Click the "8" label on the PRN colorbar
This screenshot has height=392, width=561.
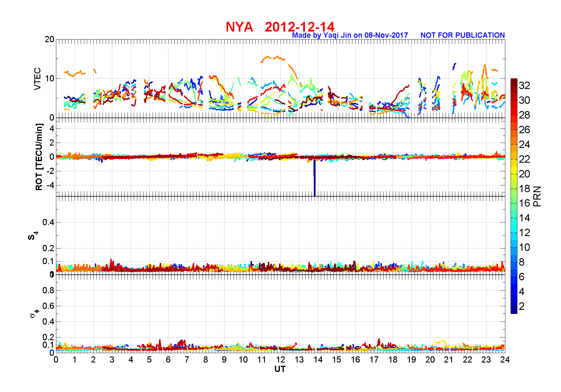tap(522, 262)
